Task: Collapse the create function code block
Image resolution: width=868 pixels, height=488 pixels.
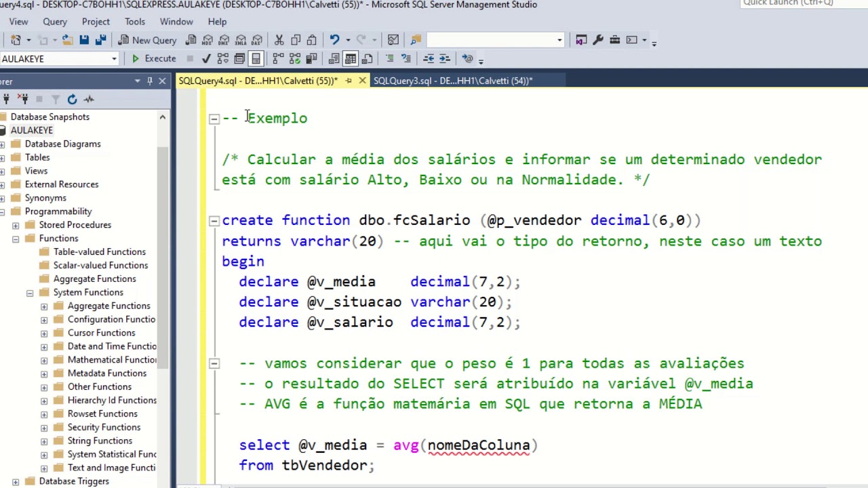Action: point(214,220)
